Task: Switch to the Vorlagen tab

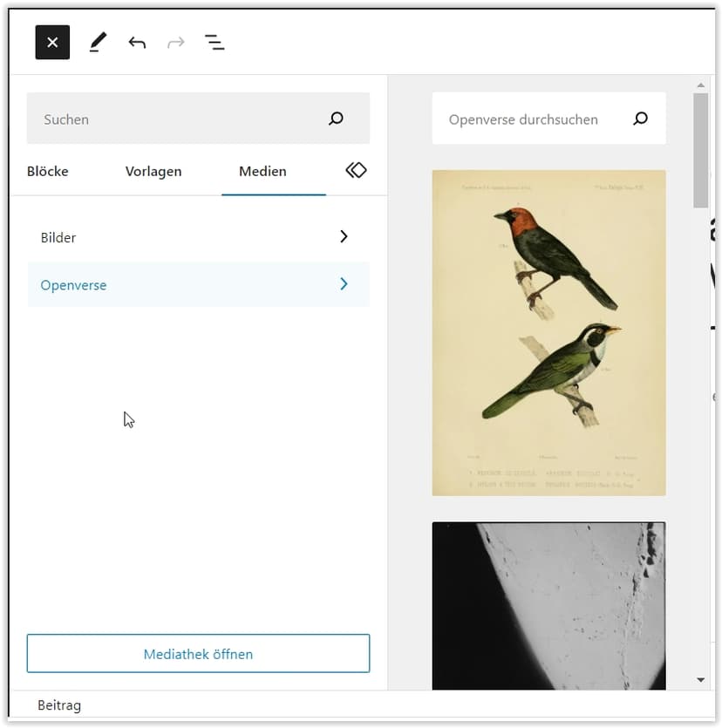Action: pos(153,172)
